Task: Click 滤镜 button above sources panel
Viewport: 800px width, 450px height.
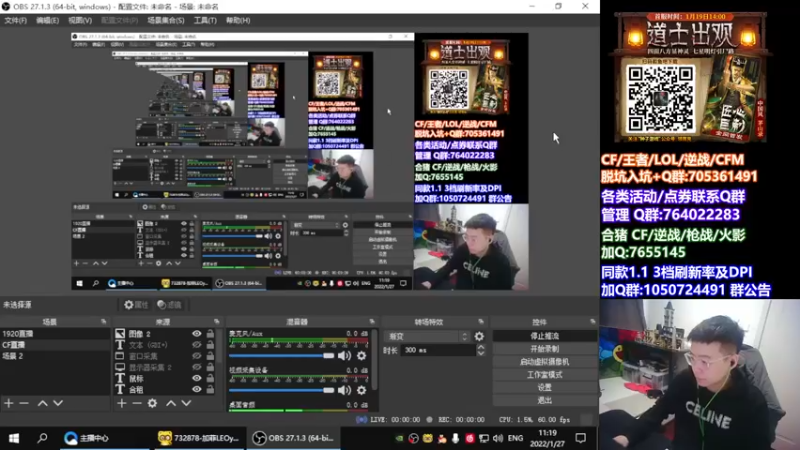Action: tap(169, 305)
